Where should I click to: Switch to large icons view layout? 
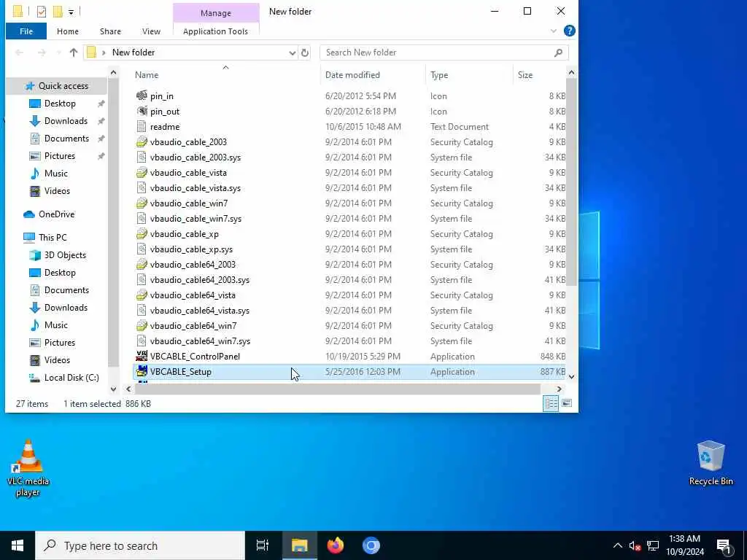[566, 404]
